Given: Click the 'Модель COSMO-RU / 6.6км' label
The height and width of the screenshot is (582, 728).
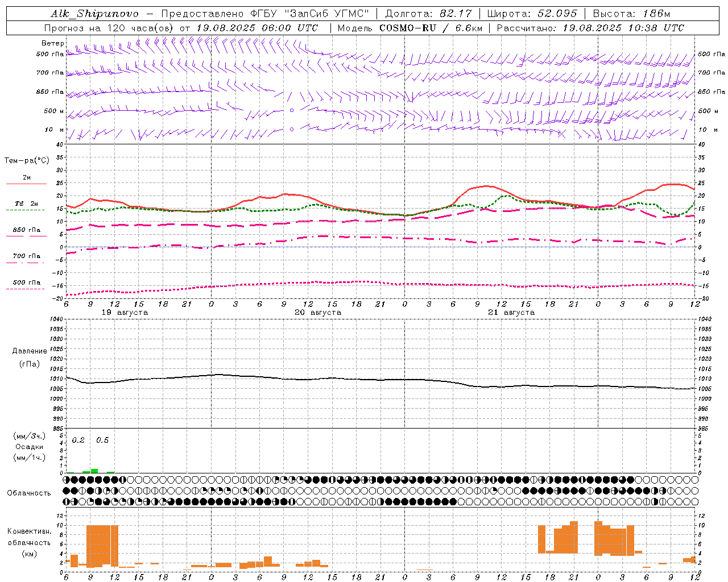Looking at the screenshot, I should pos(410,28).
